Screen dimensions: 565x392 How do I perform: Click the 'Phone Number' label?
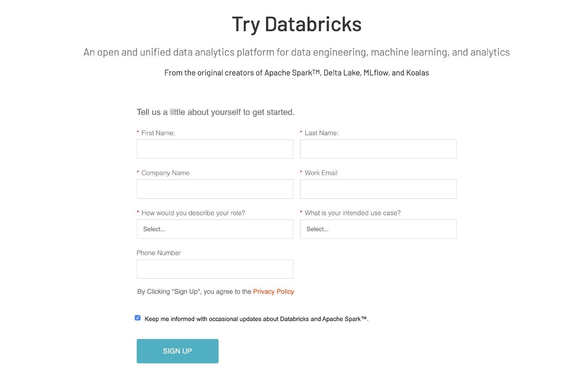tap(159, 253)
